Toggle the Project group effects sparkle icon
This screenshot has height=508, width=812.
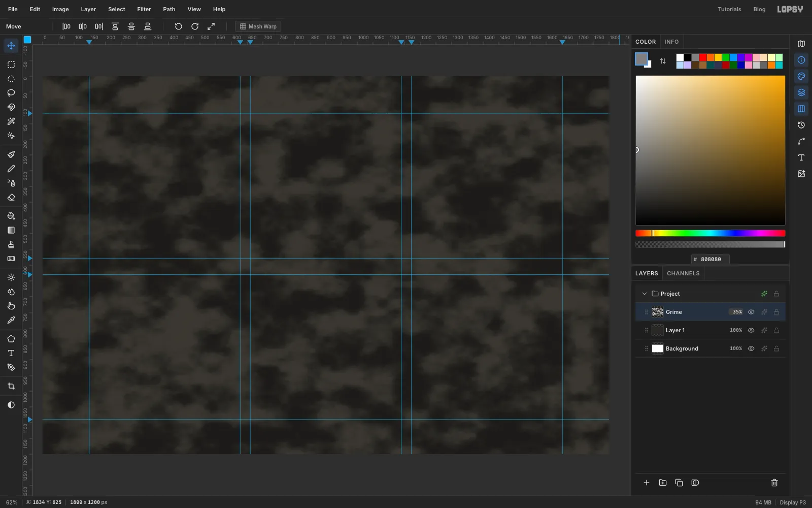[764, 294]
